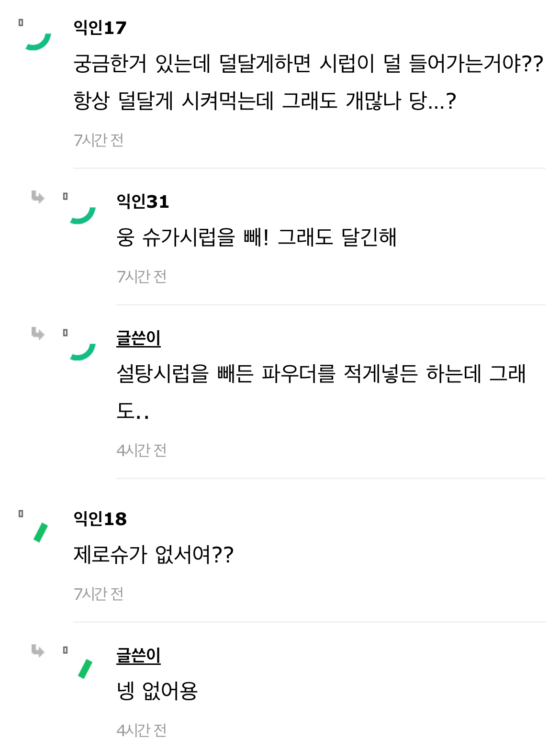Click the 4시간 전 timestamp under 넹 없어용
Image resolution: width=560 pixels, height=752 pixels.
(x=142, y=730)
